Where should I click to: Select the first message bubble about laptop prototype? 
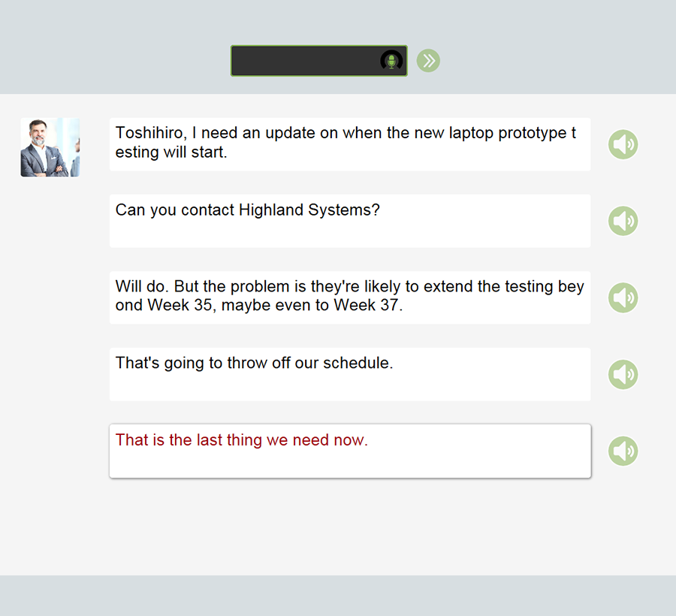(x=349, y=144)
